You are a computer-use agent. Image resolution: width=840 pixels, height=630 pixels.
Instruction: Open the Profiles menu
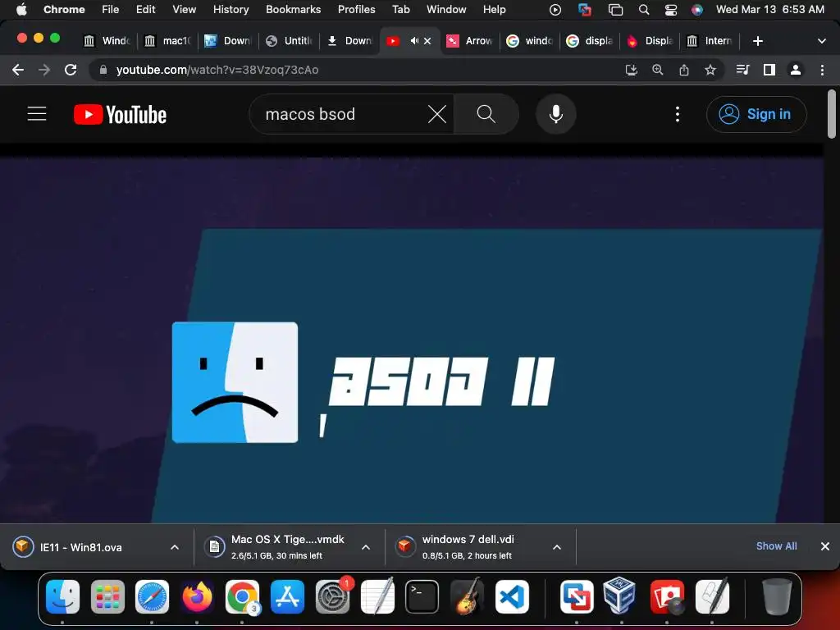356,10
